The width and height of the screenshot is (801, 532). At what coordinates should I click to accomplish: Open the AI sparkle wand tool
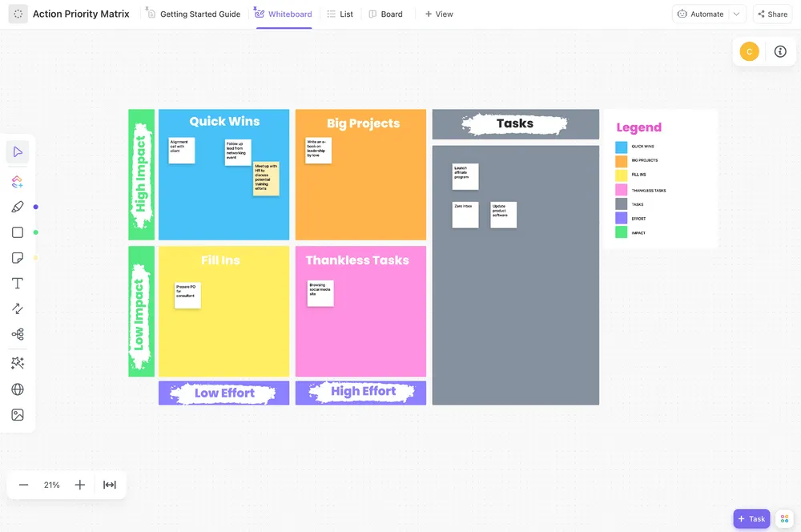click(18, 363)
